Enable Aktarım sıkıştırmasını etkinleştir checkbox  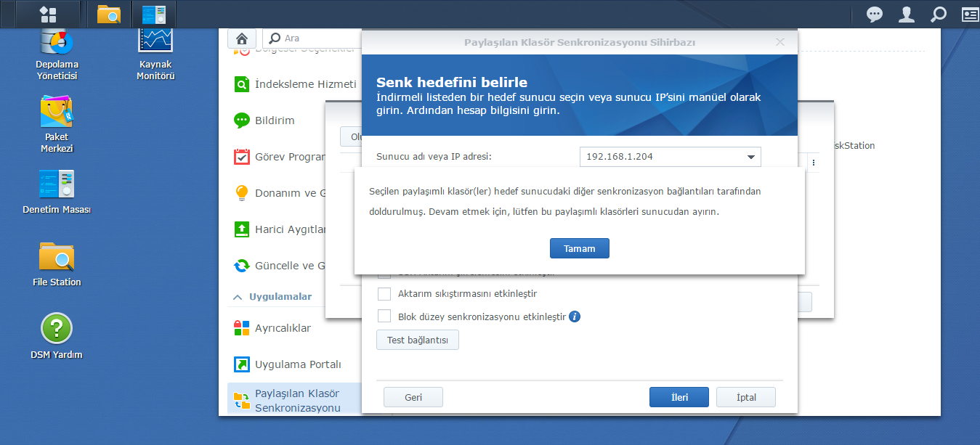click(x=384, y=294)
